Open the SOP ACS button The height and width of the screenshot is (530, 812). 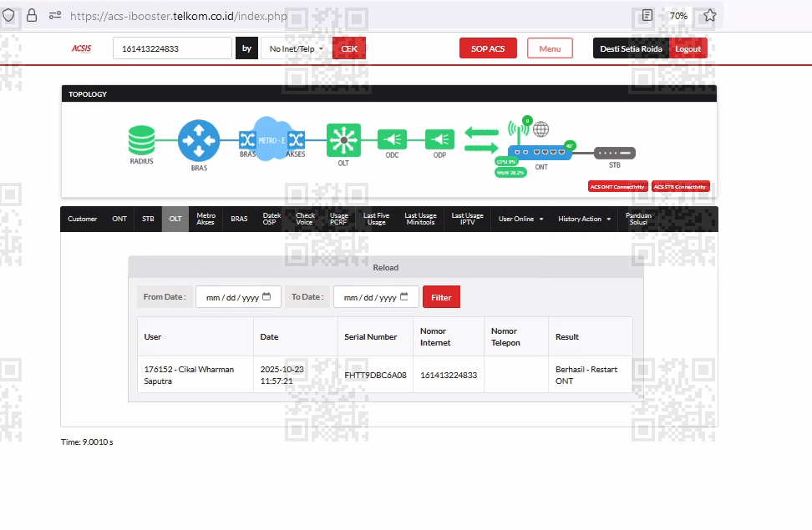coord(488,48)
